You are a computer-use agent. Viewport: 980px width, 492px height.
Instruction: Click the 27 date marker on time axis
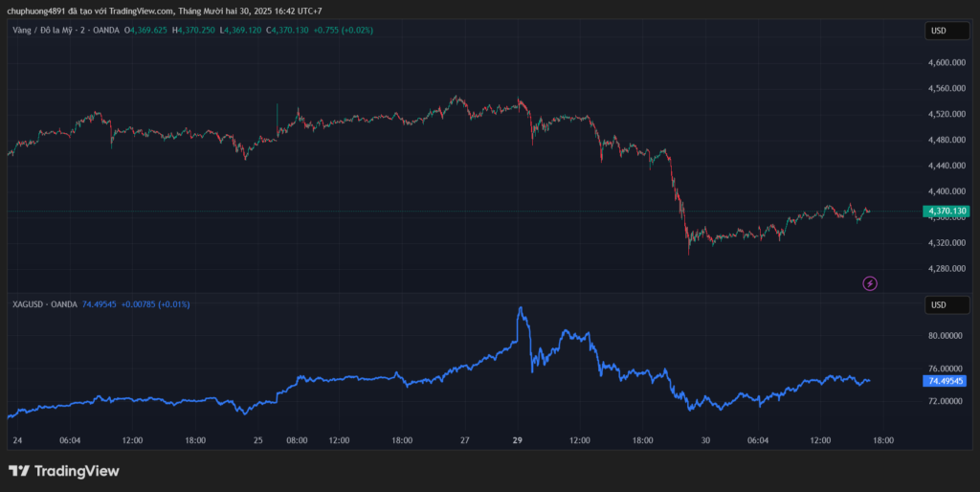coord(464,441)
